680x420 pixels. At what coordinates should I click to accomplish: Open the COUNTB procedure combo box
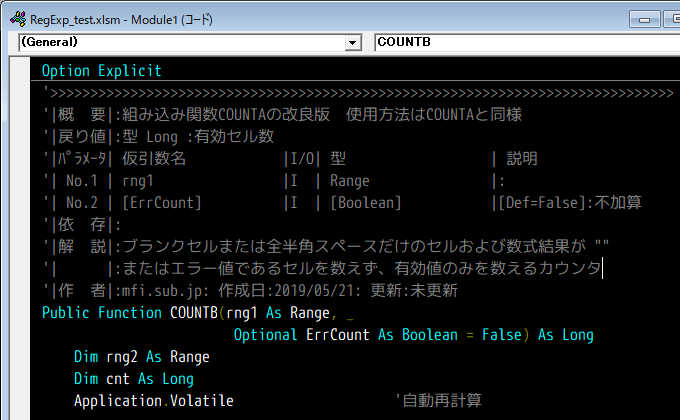527,43
